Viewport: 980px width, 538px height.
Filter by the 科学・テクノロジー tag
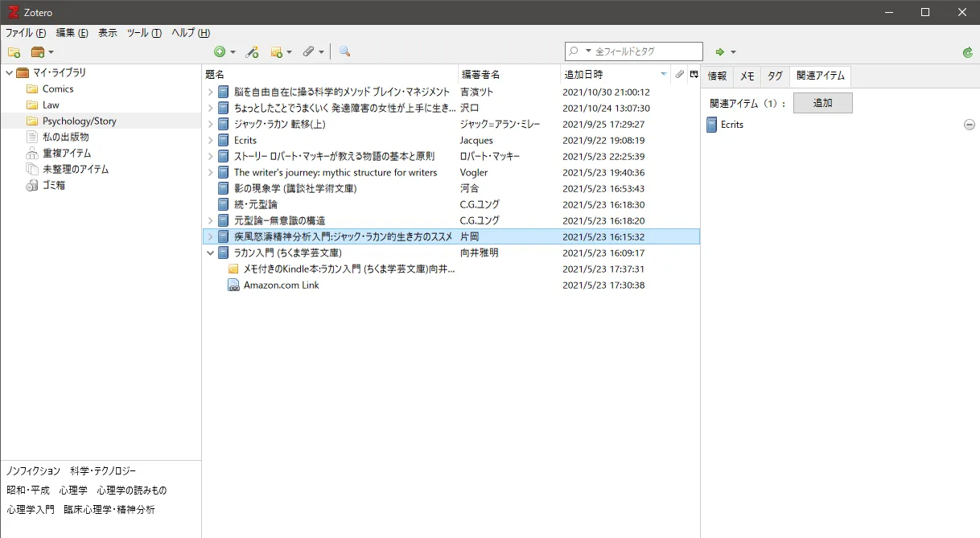(x=103, y=470)
